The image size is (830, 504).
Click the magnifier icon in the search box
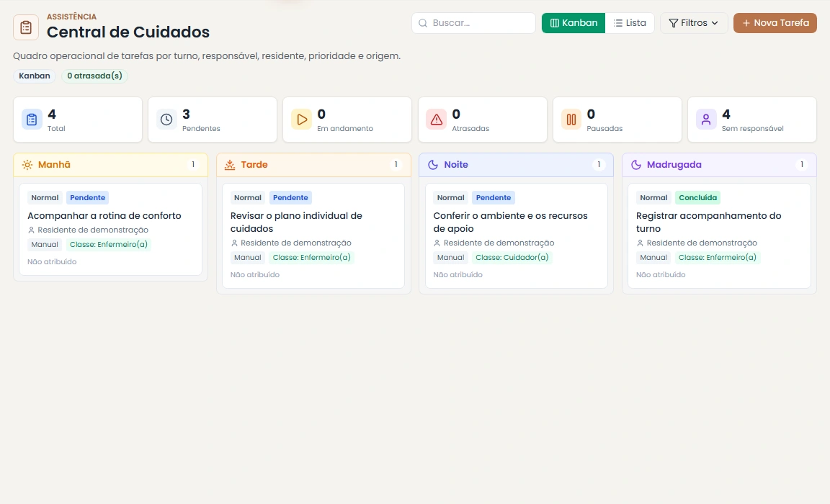pos(423,23)
